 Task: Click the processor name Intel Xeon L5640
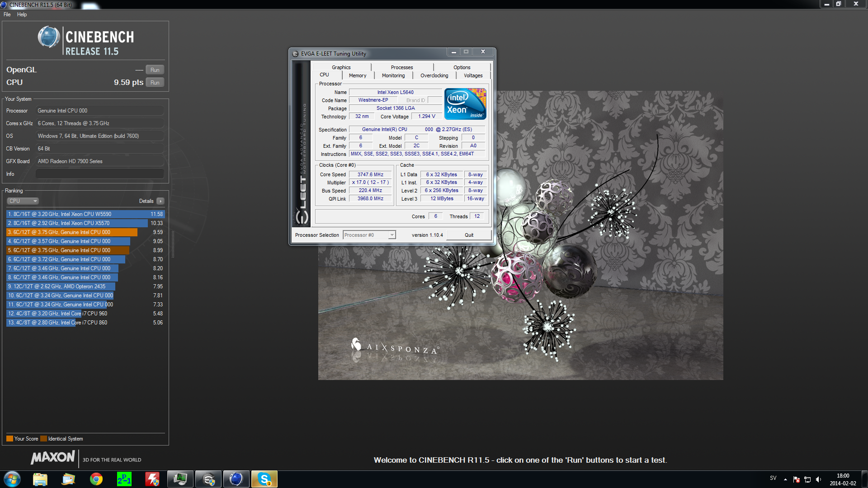[x=396, y=92]
